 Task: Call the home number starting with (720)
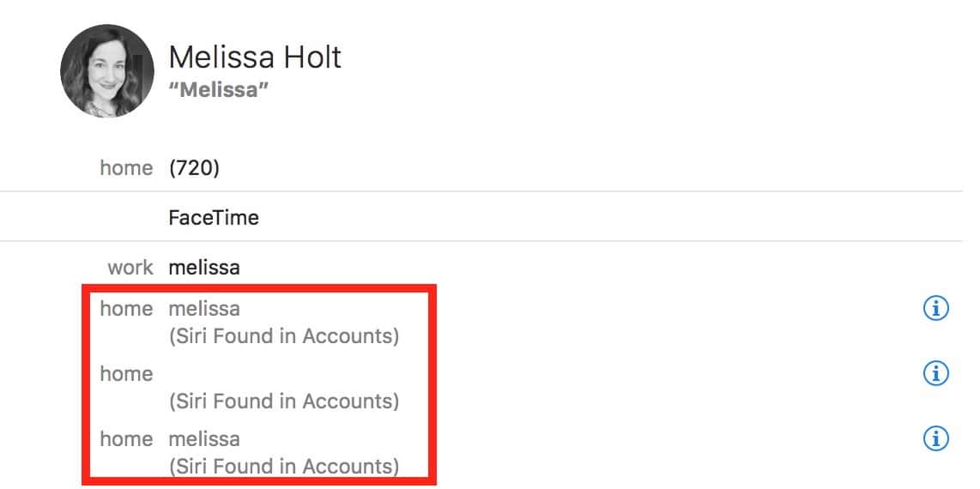[195, 168]
